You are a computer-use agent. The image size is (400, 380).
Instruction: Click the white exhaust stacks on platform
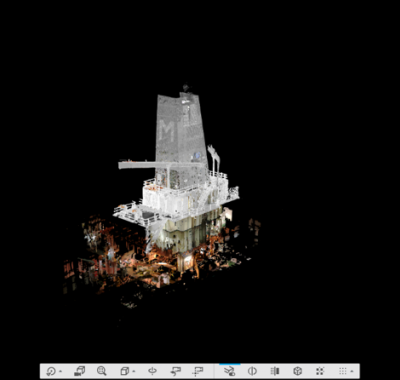[x=214, y=159]
